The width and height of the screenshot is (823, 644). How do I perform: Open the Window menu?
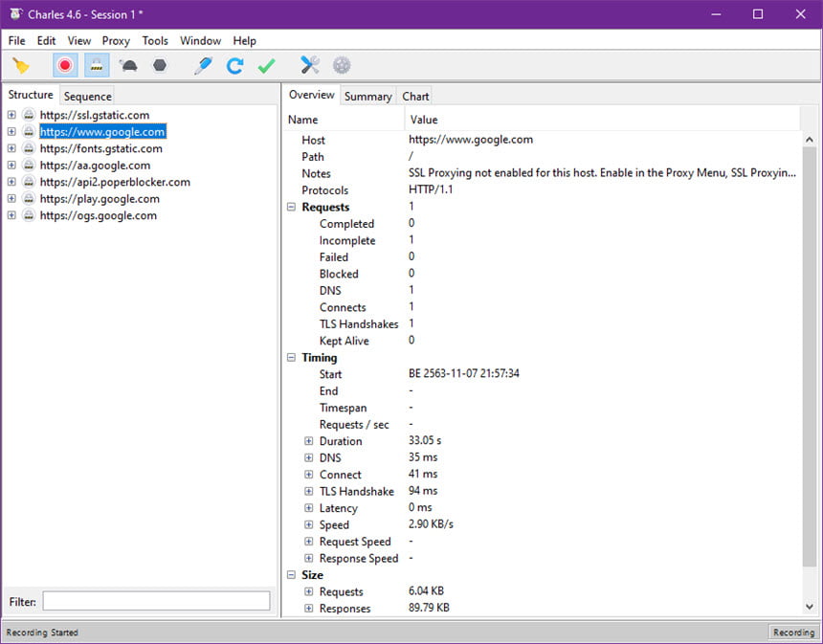(x=201, y=40)
